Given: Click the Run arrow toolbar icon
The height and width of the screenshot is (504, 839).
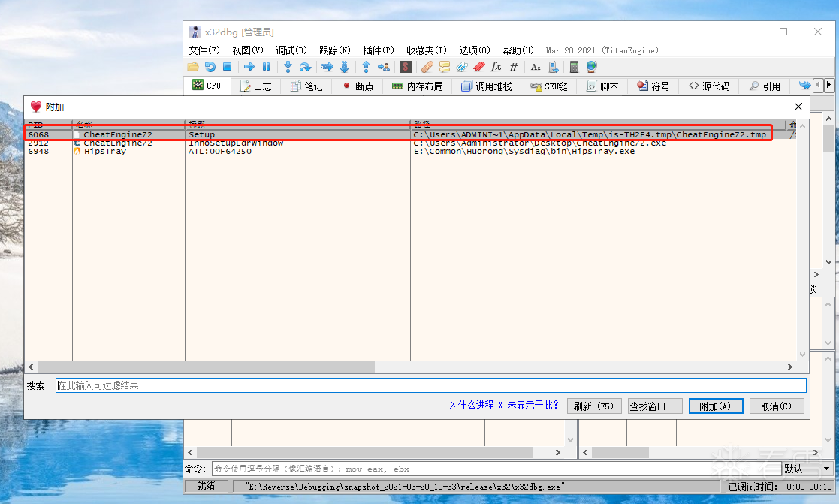Looking at the screenshot, I should pyautogui.click(x=249, y=67).
